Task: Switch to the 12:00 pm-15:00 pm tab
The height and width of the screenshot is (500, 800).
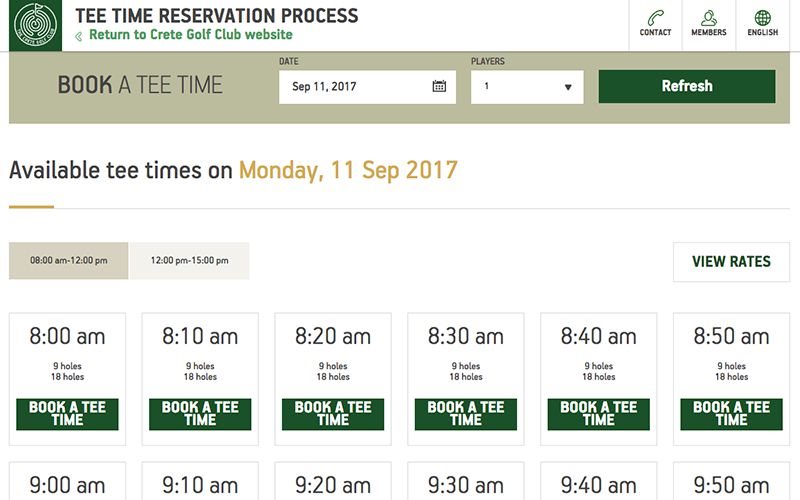Action: [189, 261]
